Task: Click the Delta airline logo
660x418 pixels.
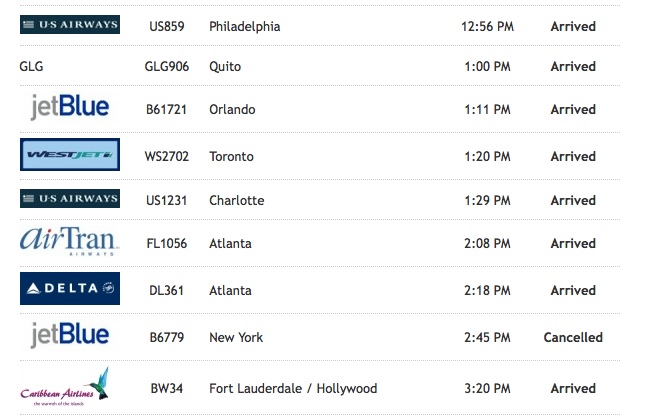Action: (70, 289)
